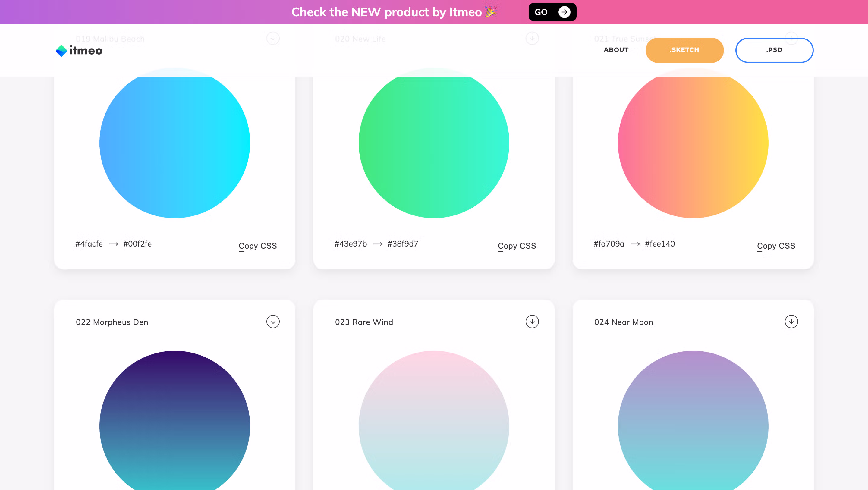The image size is (868, 490).
Task: Download the 024 Near Moon gradient
Action: pyautogui.click(x=791, y=322)
